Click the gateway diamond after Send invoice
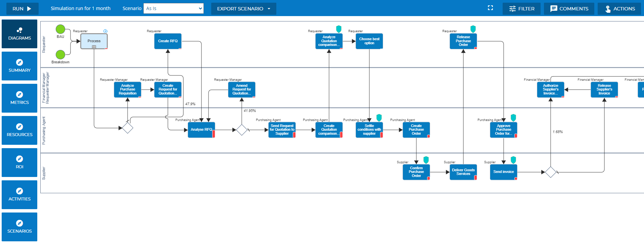644x244 pixels. coord(551,172)
